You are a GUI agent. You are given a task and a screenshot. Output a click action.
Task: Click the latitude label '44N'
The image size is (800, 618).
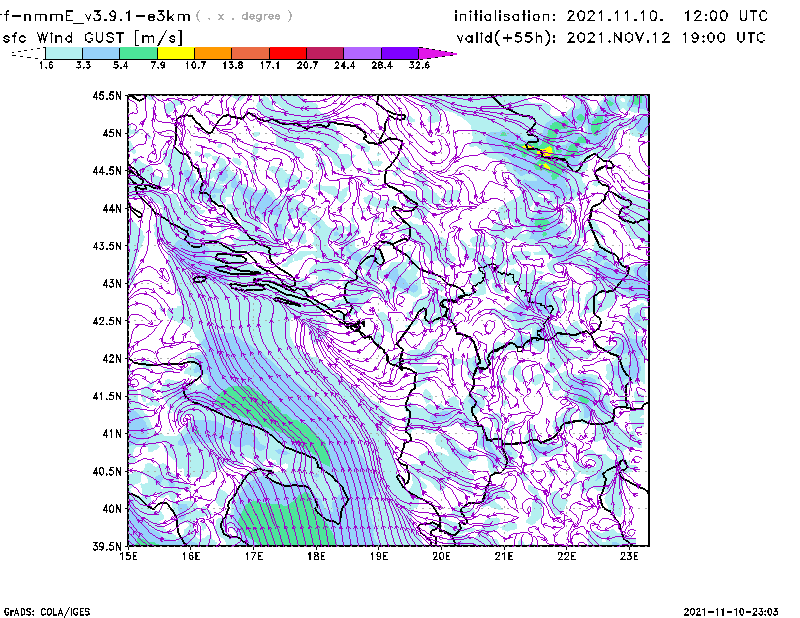tap(112, 208)
